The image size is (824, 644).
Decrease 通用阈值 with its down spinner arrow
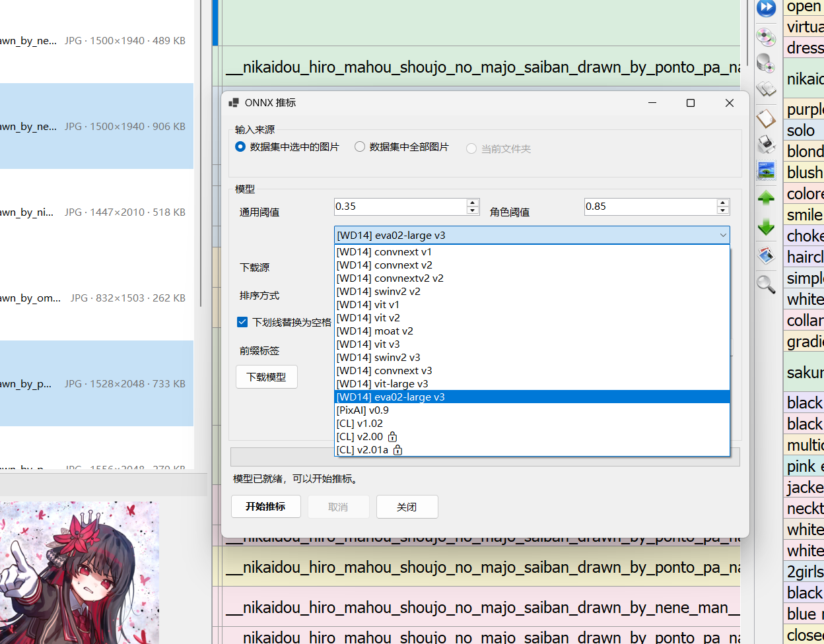[472, 210]
